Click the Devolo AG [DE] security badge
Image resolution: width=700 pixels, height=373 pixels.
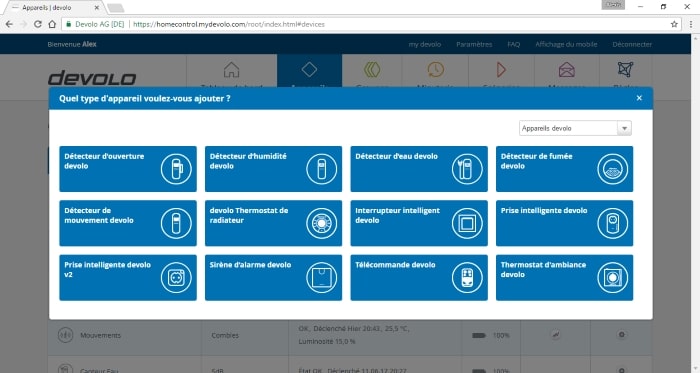pos(95,24)
